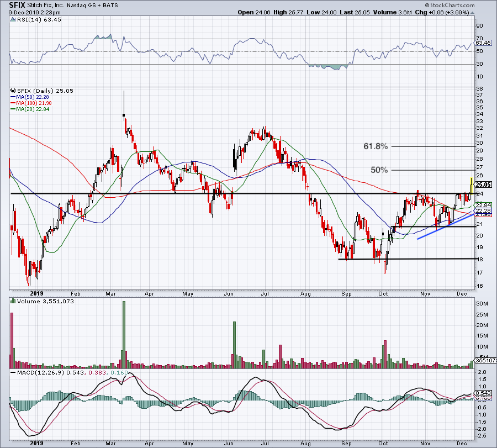Click the Chg +0.96 (+3.99%) value
Viewport: 497px width, 448px height.
(442, 12)
